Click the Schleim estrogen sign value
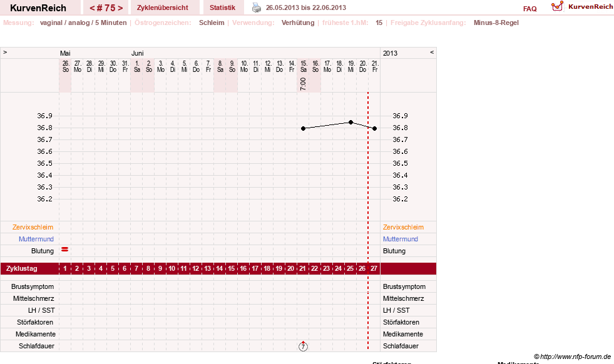The height and width of the screenshot is (364, 614). pyautogui.click(x=212, y=23)
